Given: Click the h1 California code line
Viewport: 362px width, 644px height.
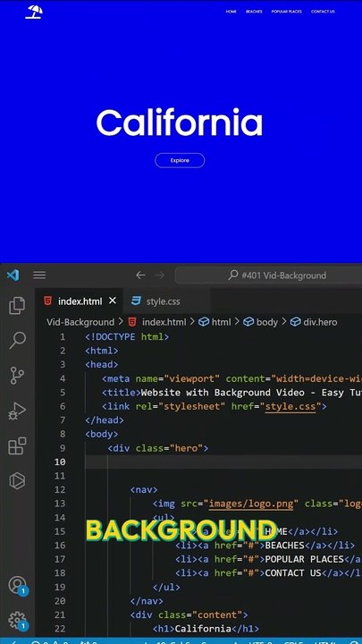Looking at the screenshot, I should coord(206,629).
